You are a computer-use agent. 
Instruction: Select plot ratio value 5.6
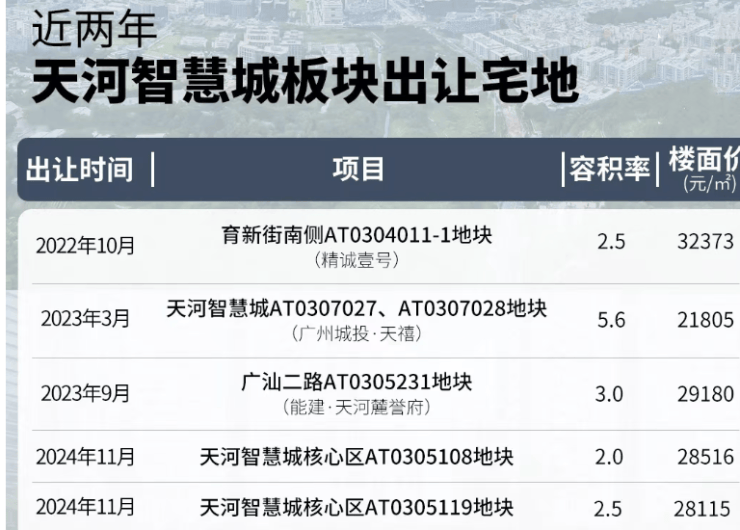click(x=611, y=320)
